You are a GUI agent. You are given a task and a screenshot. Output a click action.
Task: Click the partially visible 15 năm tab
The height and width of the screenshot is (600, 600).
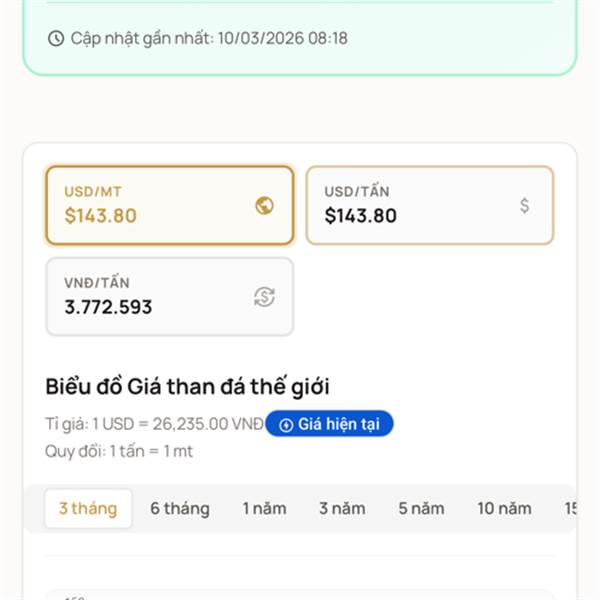[x=570, y=509]
